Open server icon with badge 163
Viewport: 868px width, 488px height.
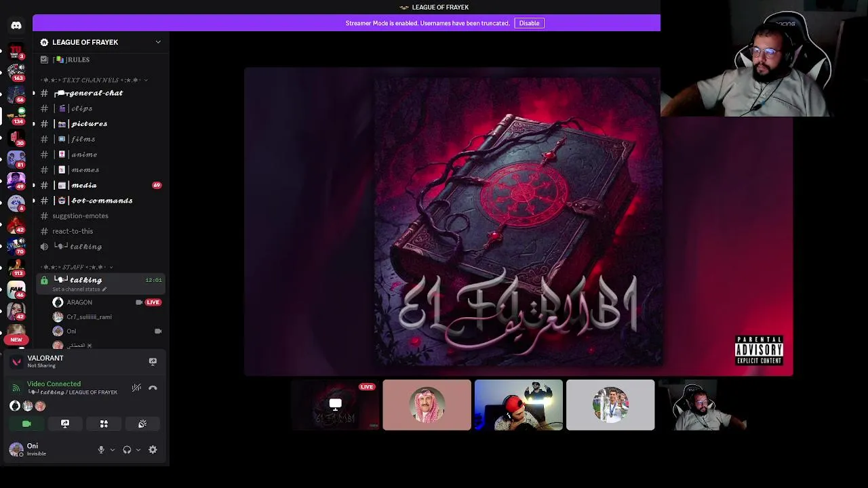16,72
